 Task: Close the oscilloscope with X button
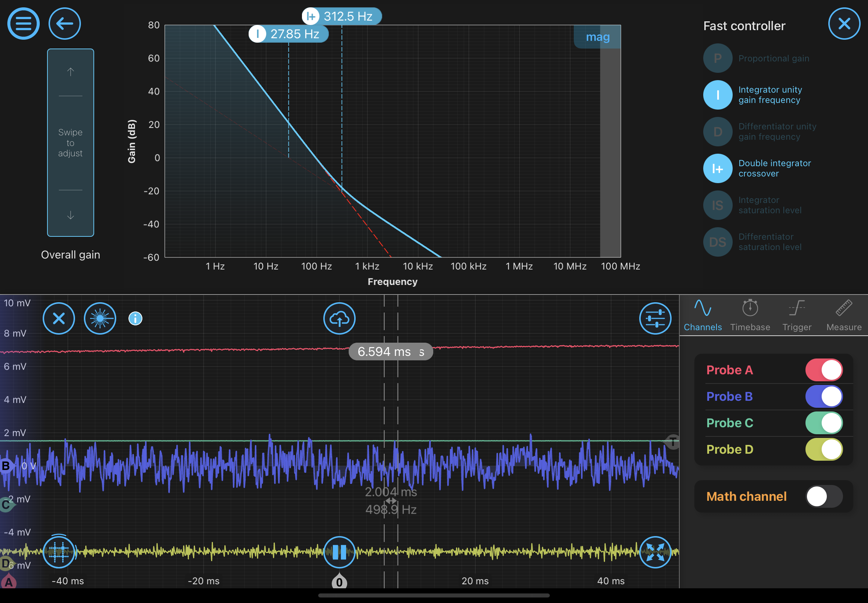(58, 318)
